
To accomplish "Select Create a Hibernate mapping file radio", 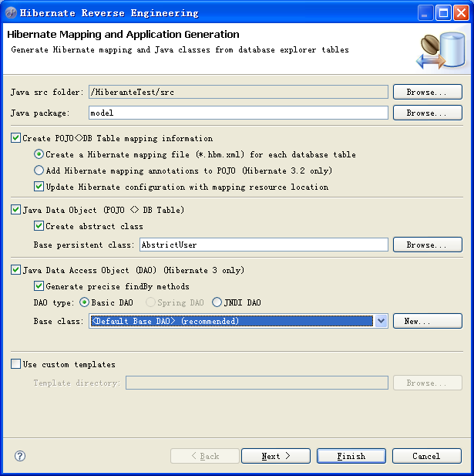I will [39, 154].
